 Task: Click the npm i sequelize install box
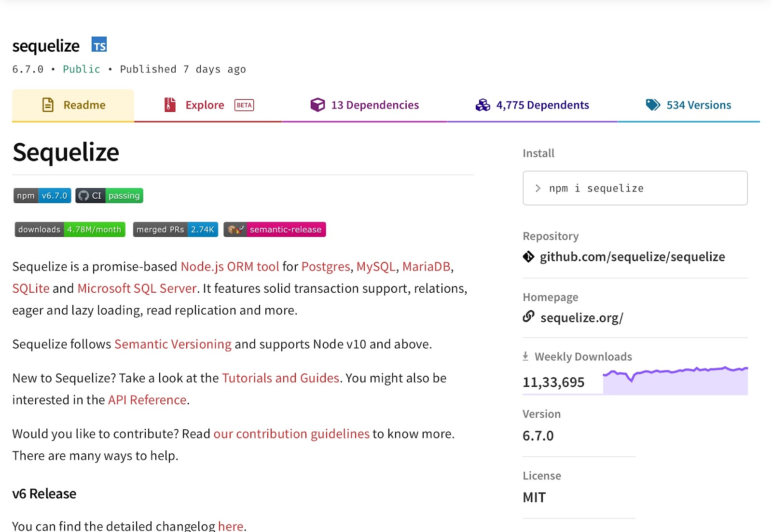click(635, 188)
